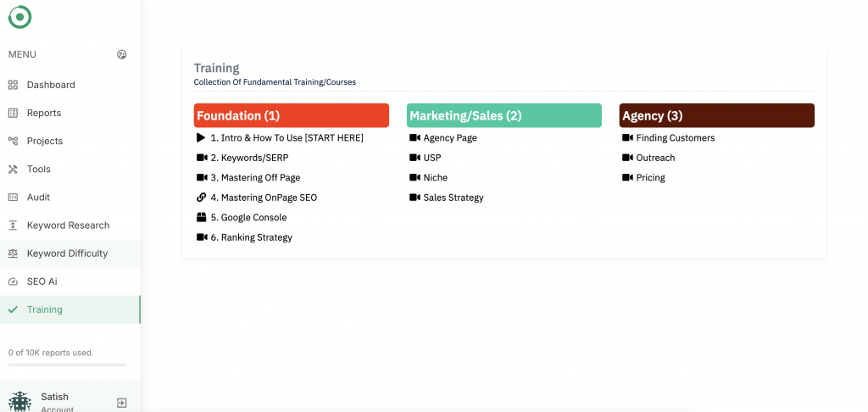Click the video icon beside Agency Page

point(415,137)
